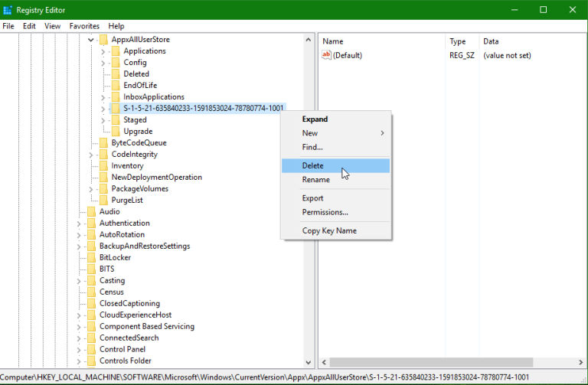Click the Registry Editor title bar icon

pos(9,10)
